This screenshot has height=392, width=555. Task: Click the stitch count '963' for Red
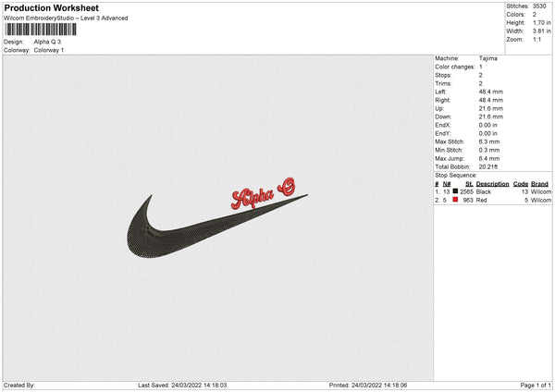468,201
